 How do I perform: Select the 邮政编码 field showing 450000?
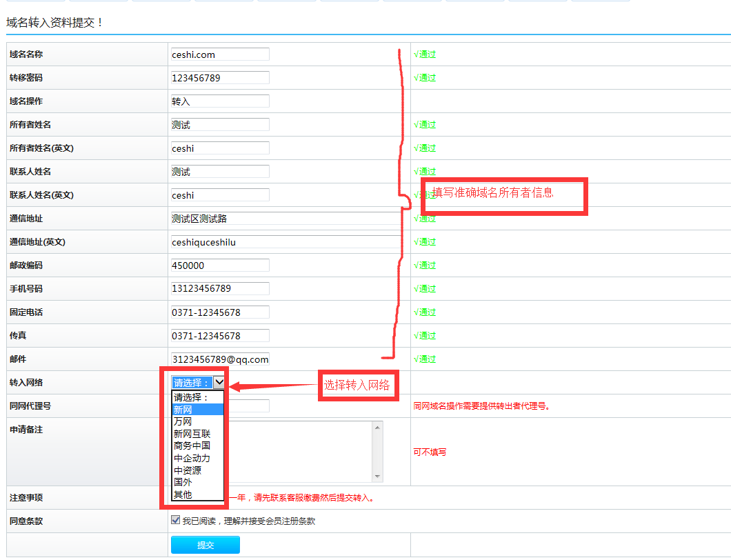point(220,266)
